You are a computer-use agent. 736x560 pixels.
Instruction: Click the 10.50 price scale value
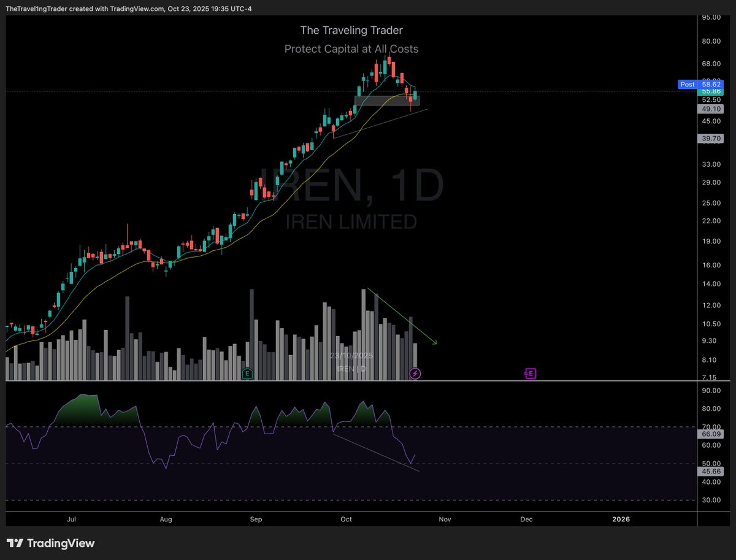[711, 324]
